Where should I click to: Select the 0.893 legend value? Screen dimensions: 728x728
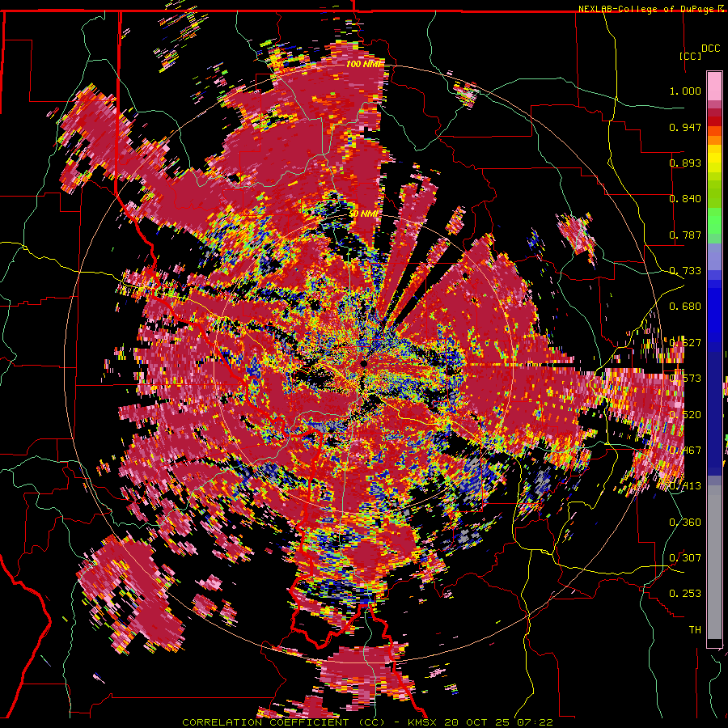(x=685, y=163)
